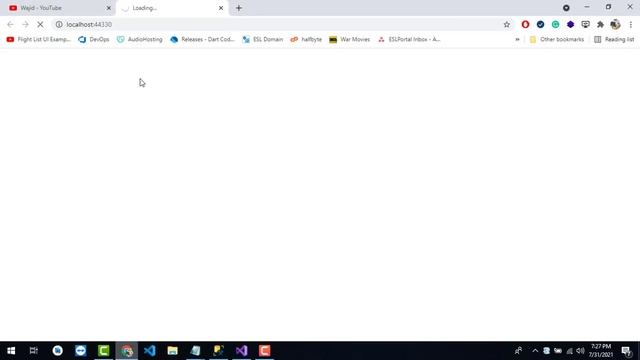Click the localhost:44330 address bar
Viewport: 640px width, 360px height.
(x=282, y=24)
